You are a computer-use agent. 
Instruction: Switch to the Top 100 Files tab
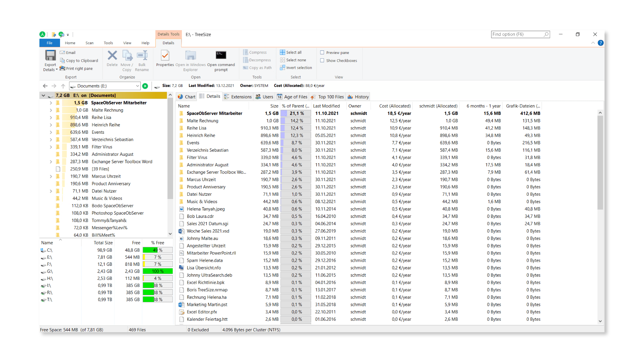(x=327, y=97)
